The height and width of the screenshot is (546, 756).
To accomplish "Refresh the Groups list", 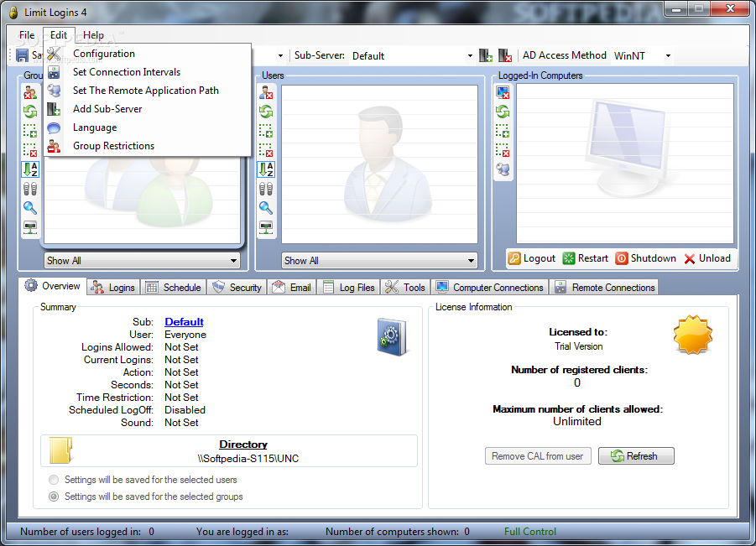I will [30, 112].
